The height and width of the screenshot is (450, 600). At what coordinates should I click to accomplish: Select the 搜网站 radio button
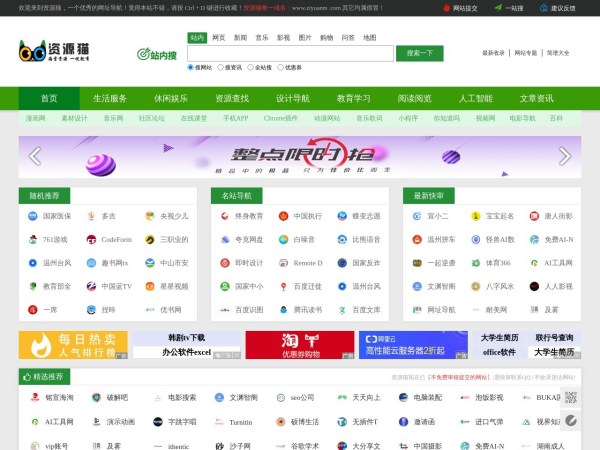pyautogui.click(x=192, y=68)
